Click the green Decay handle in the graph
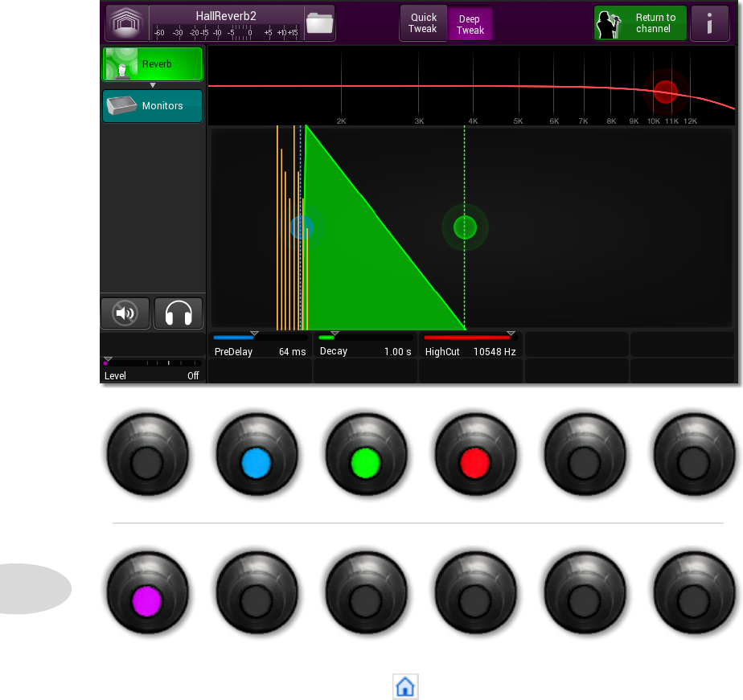The height and width of the screenshot is (700, 743). pos(465,227)
